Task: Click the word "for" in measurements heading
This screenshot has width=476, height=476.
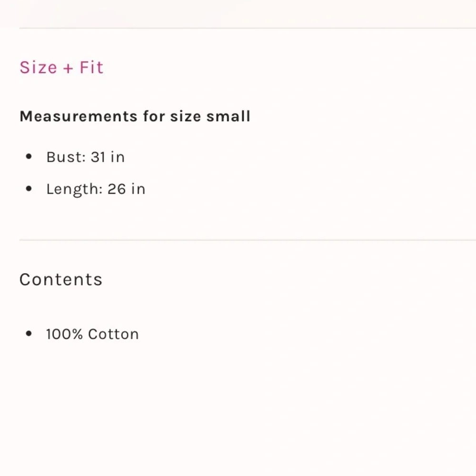Action: 154,116
